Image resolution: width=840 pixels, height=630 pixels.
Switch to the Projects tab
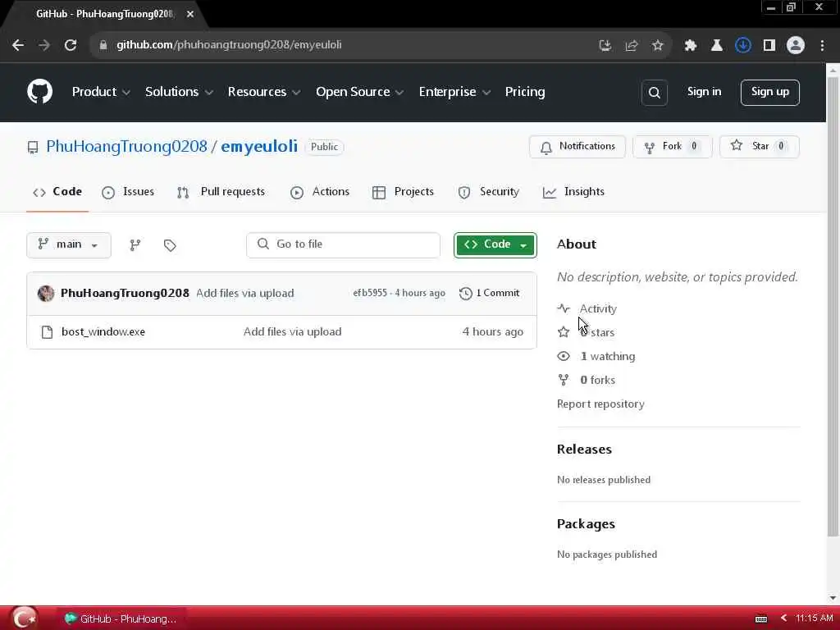(x=403, y=192)
